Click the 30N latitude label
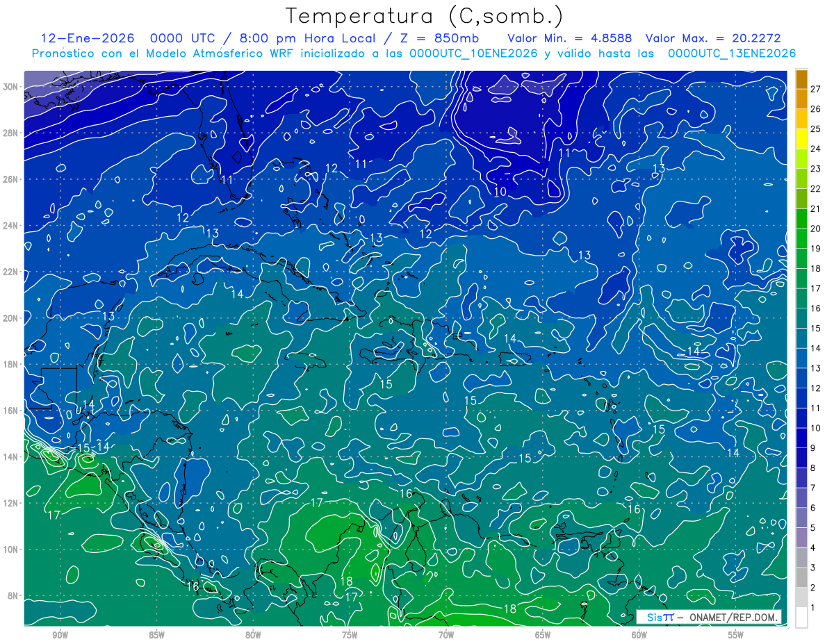The height and width of the screenshot is (644, 834). (x=11, y=87)
